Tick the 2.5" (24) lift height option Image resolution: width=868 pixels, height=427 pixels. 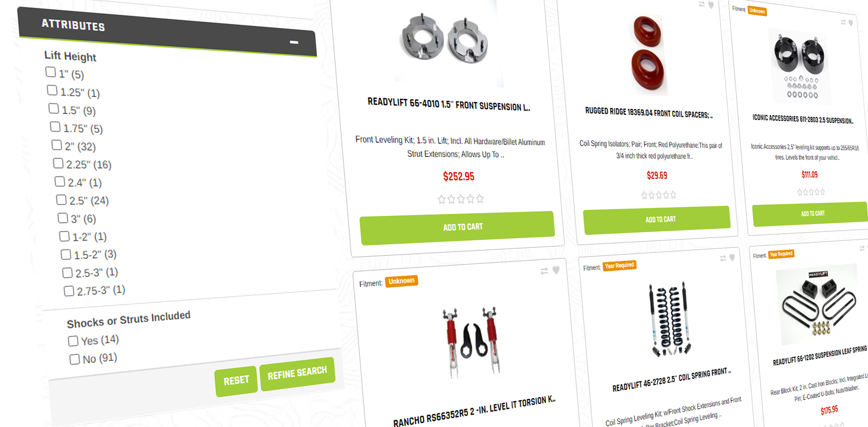(x=61, y=200)
